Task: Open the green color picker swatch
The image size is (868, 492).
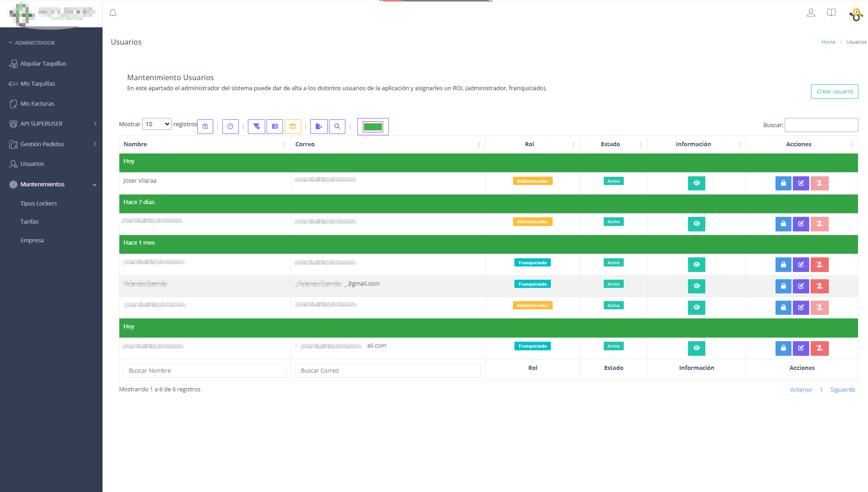Action: point(373,127)
